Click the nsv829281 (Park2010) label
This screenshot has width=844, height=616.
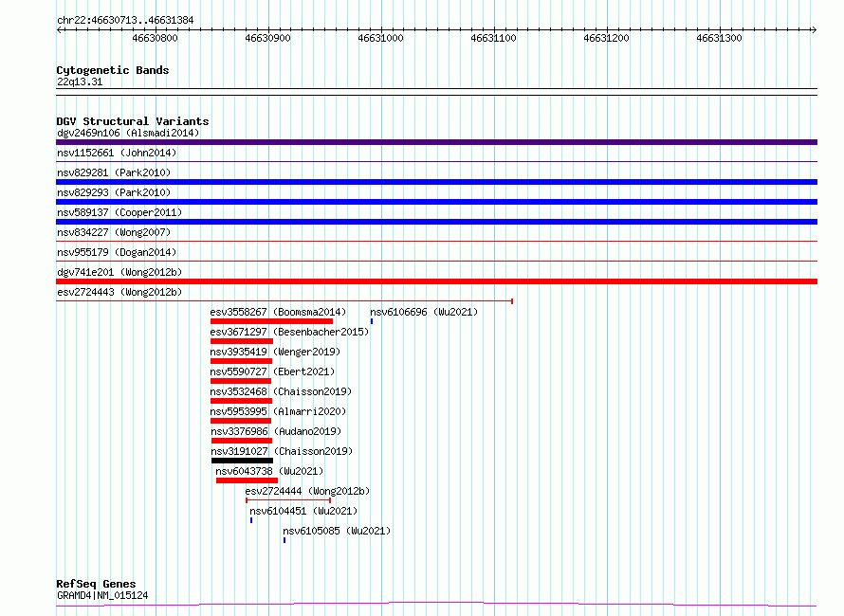pyautogui.click(x=114, y=172)
